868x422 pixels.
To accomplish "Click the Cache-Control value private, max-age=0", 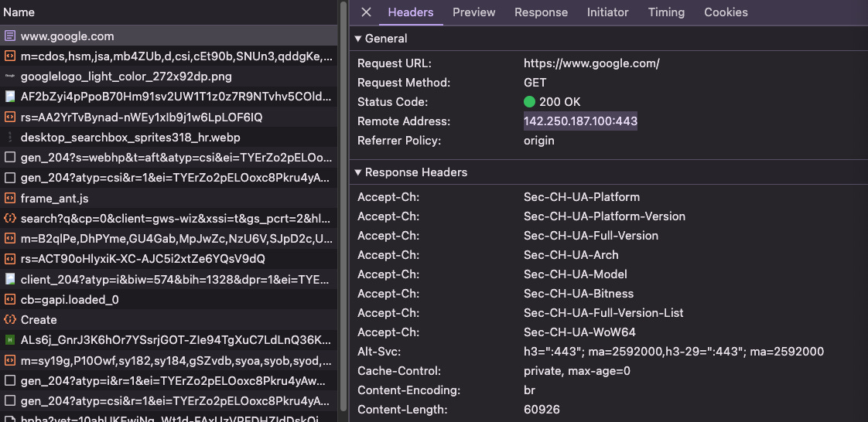I will pyautogui.click(x=577, y=371).
